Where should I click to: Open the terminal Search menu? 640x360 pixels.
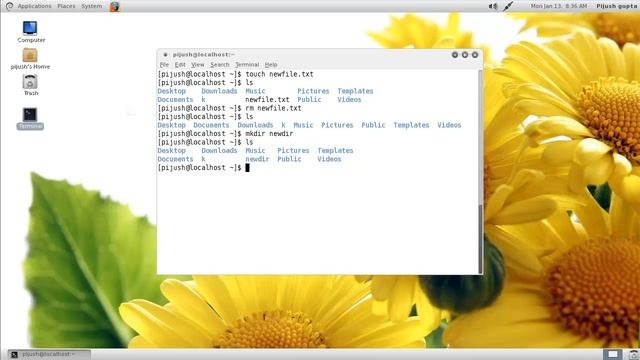point(220,64)
